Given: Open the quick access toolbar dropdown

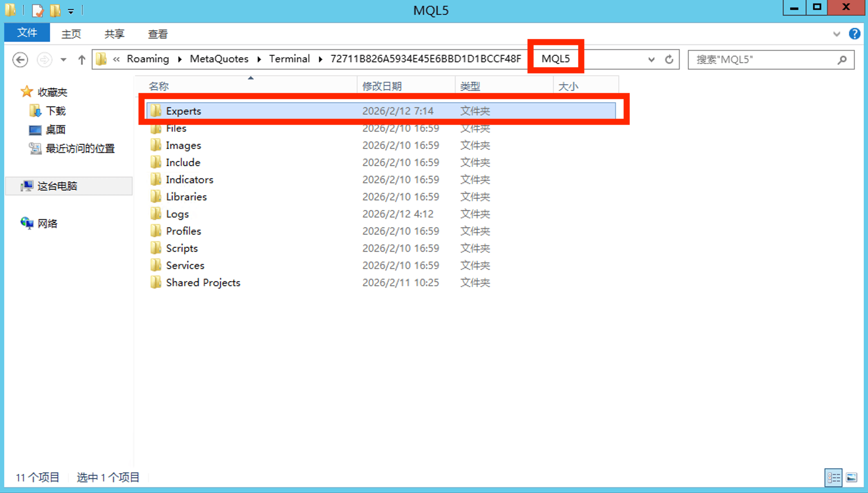Looking at the screenshot, I should (x=71, y=11).
